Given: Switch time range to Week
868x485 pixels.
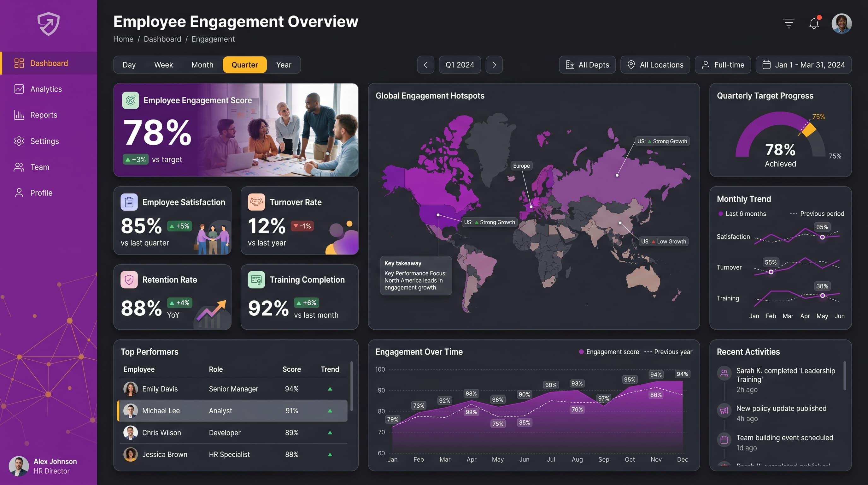Looking at the screenshot, I should [x=163, y=65].
